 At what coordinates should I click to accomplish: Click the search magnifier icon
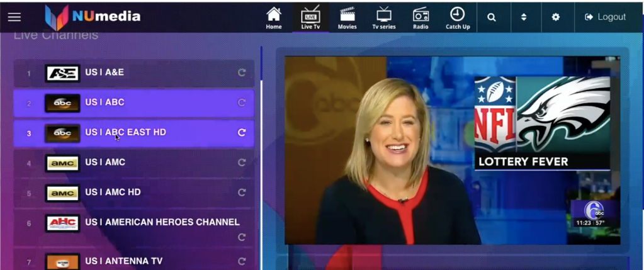click(492, 17)
